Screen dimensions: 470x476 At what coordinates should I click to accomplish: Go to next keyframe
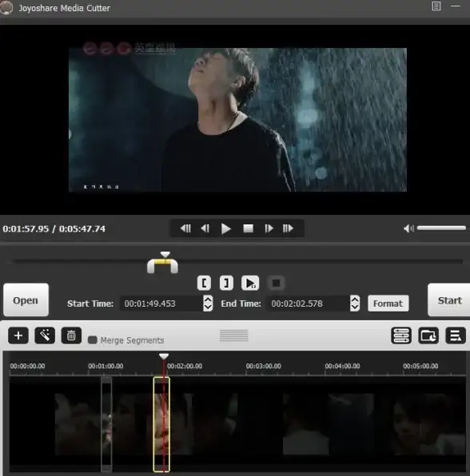(288, 228)
